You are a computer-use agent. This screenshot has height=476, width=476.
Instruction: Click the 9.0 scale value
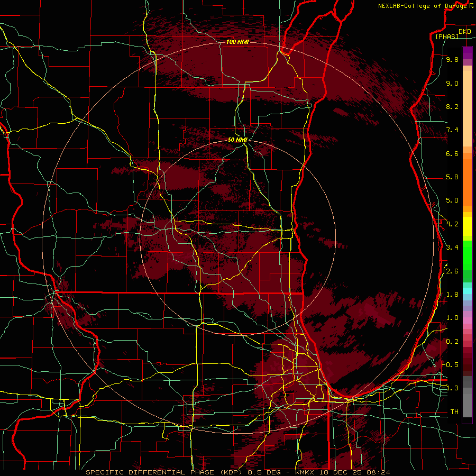[x=452, y=83]
